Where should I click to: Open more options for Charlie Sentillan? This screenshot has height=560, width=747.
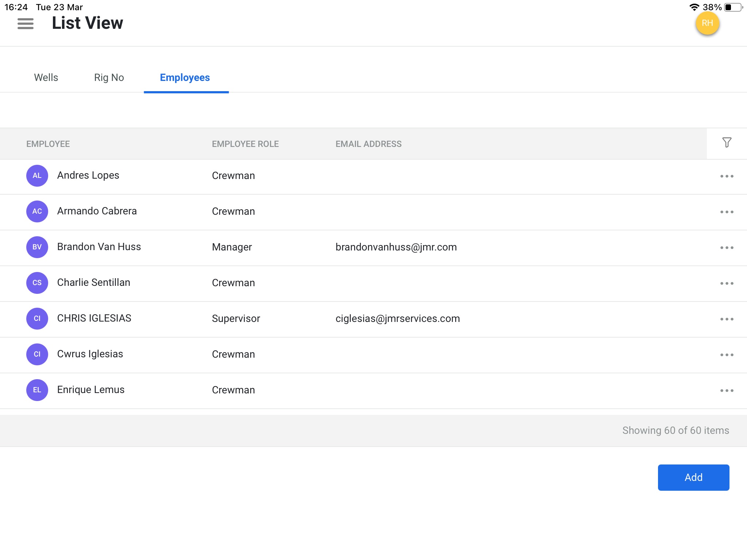tap(727, 283)
